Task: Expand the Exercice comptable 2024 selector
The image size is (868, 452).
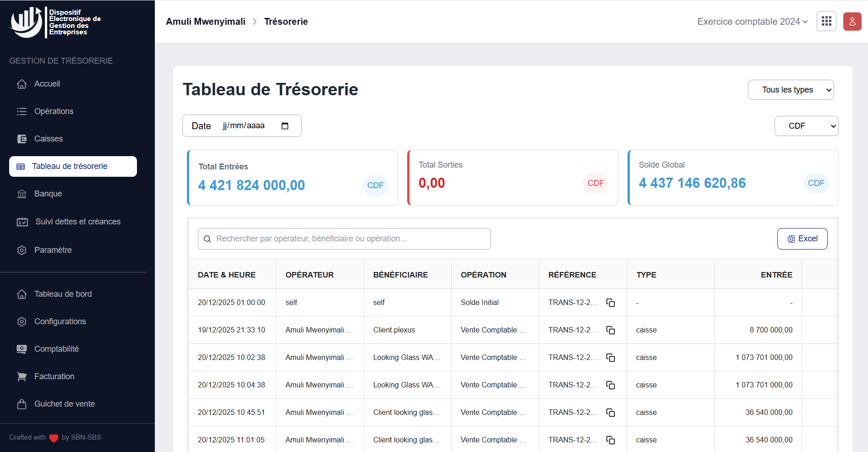Action: tap(752, 21)
